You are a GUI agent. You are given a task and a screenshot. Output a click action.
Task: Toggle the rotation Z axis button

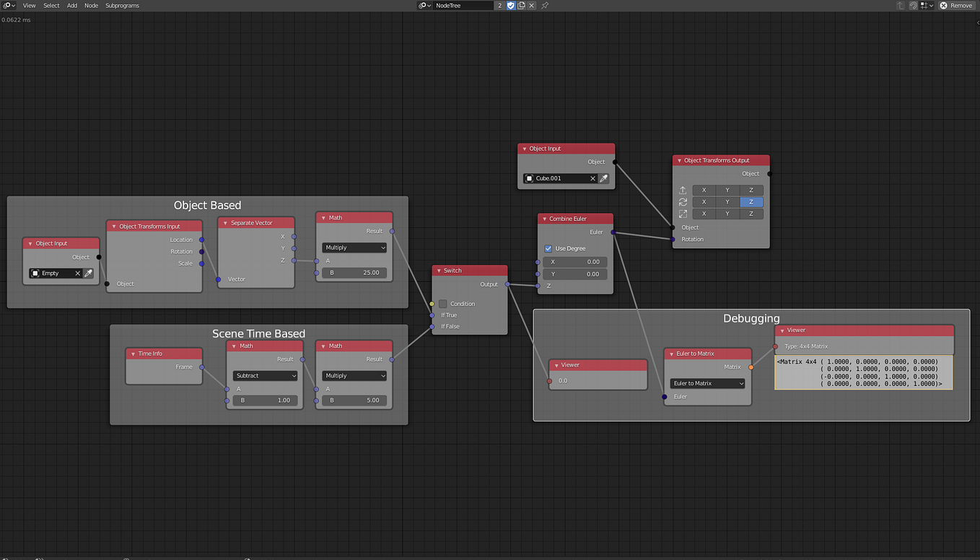[x=751, y=202]
